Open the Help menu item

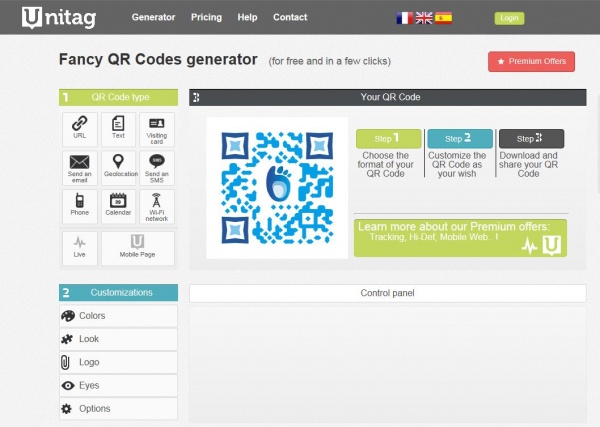tap(247, 17)
